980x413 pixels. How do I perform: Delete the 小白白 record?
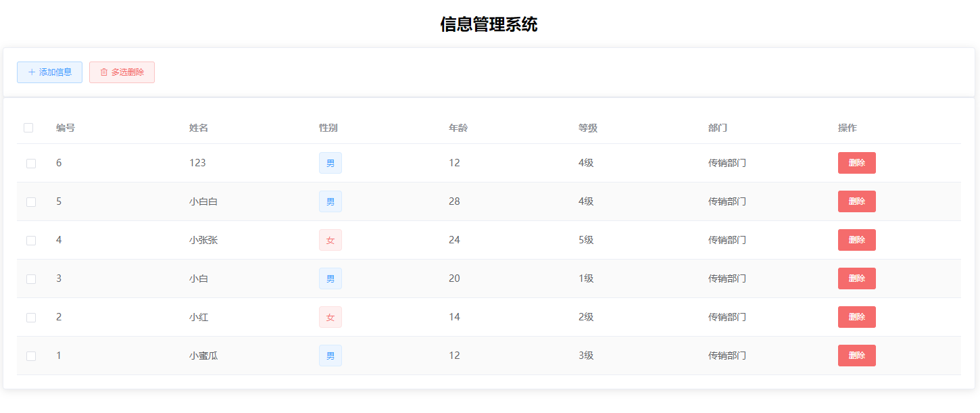pyautogui.click(x=856, y=201)
